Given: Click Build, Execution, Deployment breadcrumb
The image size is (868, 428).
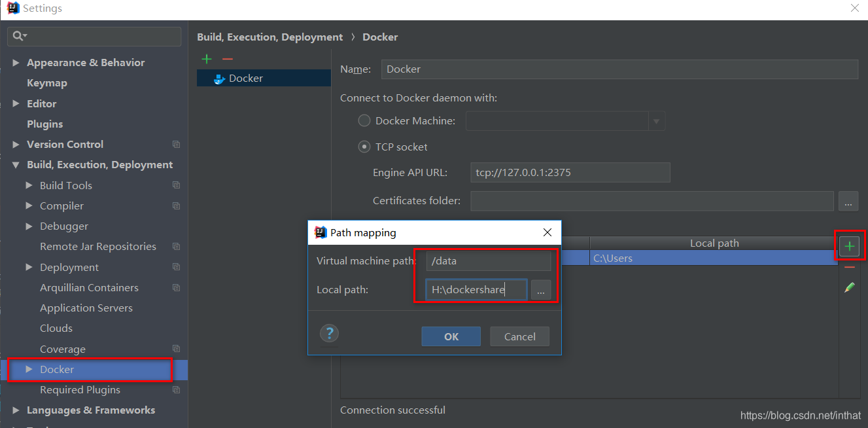Looking at the screenshot, I should coord(270,37).
